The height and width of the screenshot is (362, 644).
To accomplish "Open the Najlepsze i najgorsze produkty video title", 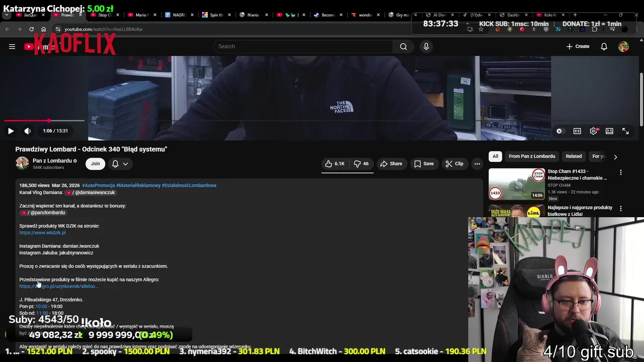I will [580, 211].
